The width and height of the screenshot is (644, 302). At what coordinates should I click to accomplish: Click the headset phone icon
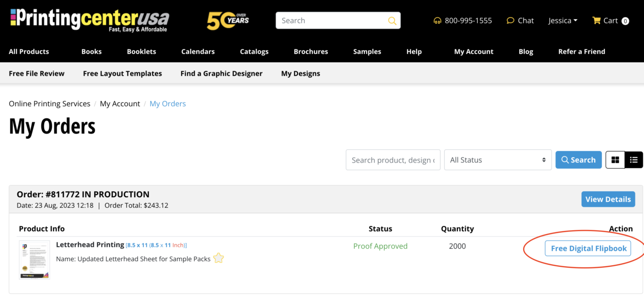437,21
